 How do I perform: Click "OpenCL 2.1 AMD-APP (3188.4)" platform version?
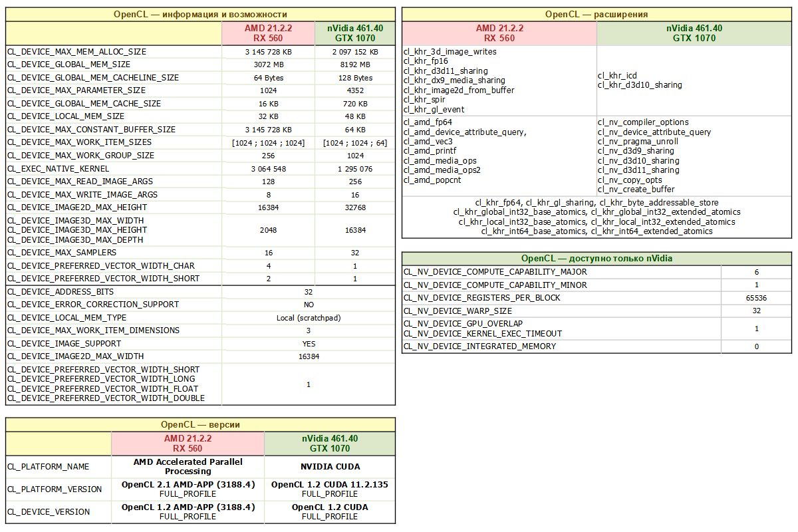[188, 485]
